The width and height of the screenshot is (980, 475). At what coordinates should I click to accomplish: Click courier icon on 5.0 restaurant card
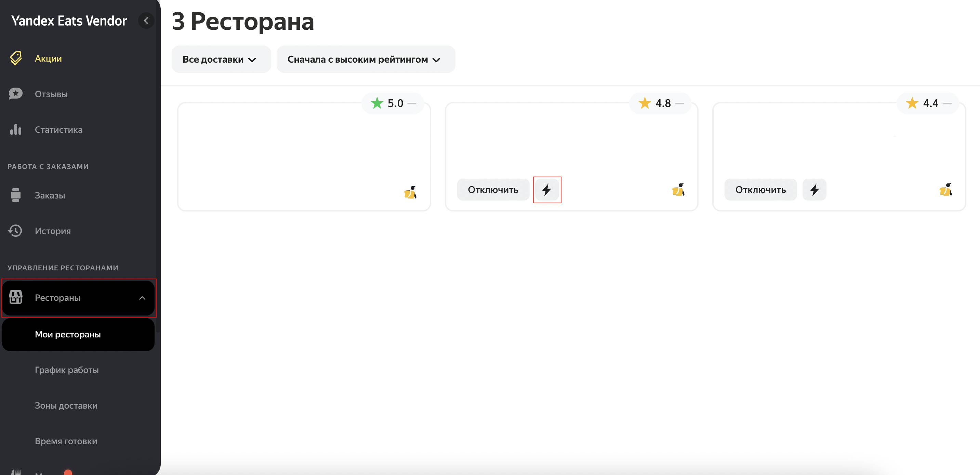pyautogui.click(x=410, y=192)
